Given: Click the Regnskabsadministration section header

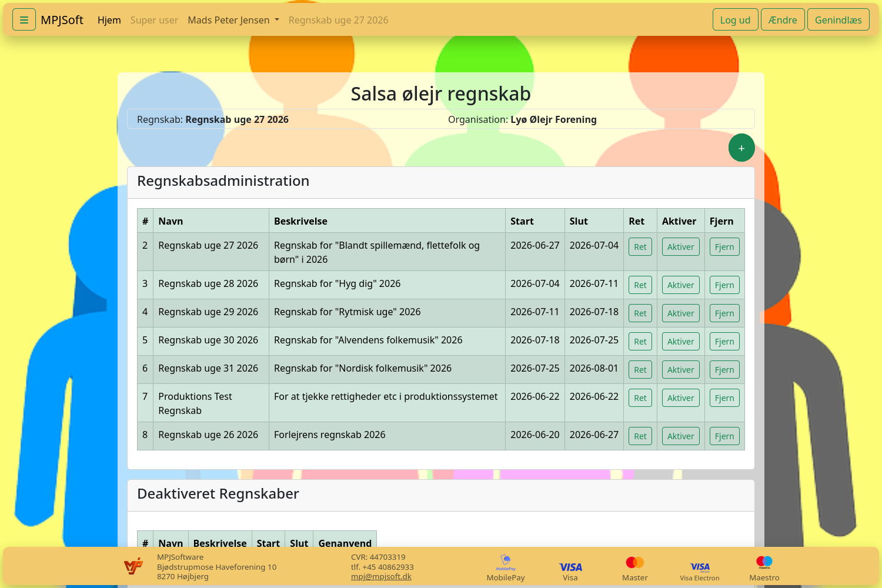Looking at the screenshot, I should click(x=441, y=182).
